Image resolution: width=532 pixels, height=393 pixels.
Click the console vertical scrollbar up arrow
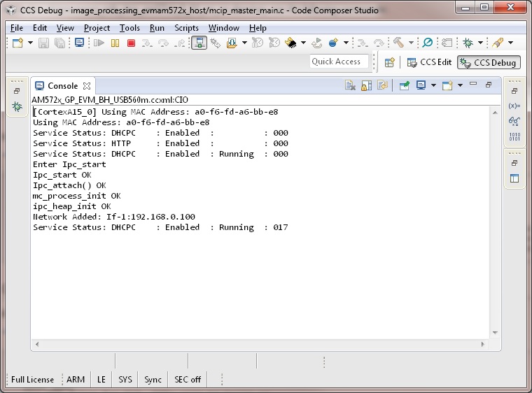tap(495, 112)
